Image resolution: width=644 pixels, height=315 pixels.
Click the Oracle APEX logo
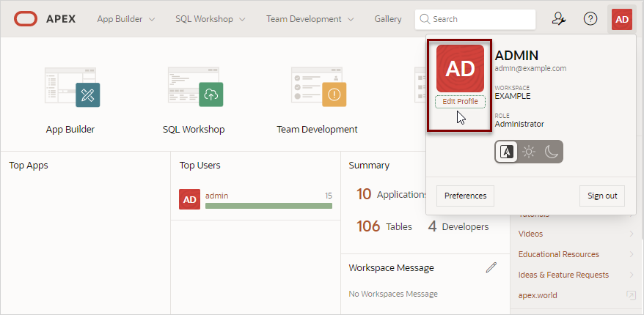(x=45, y=19)
